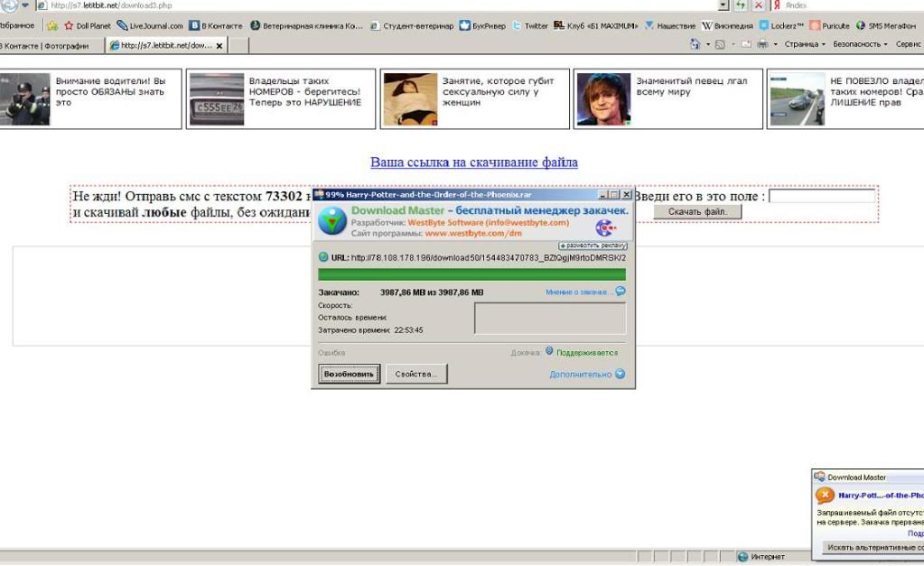Click the orange error bubble icon in notification
The height and width of the screenshot is (566, 924).
tap(825, 496)
